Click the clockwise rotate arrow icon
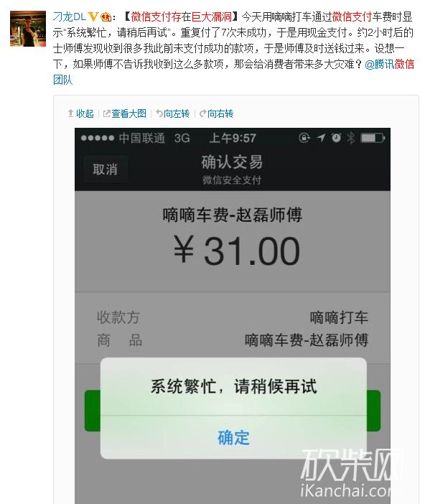 click(203, 113)
